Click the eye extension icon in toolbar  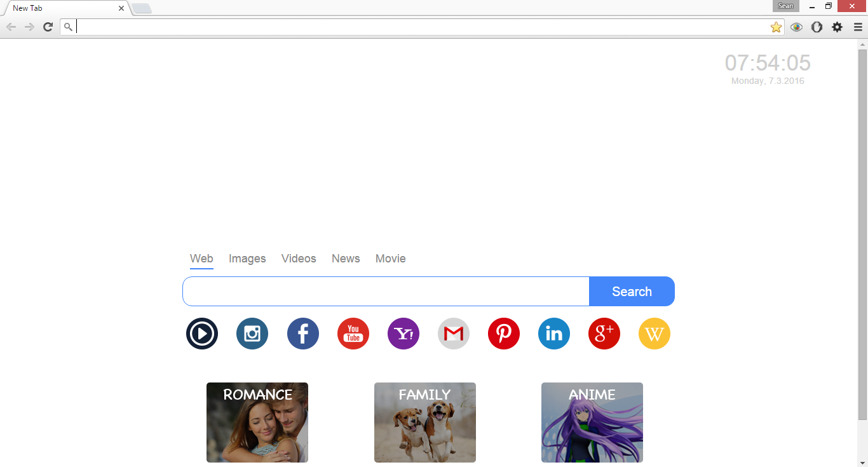coord(796,27)
